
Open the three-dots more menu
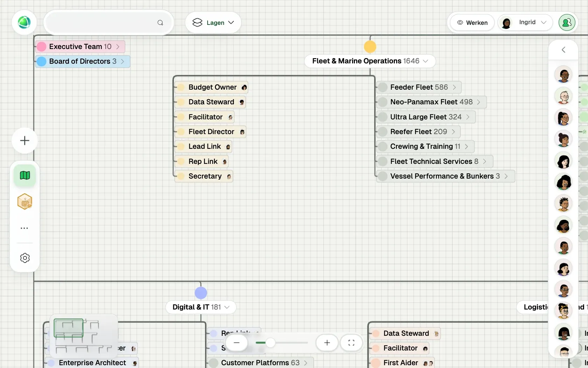coord(24,228)
